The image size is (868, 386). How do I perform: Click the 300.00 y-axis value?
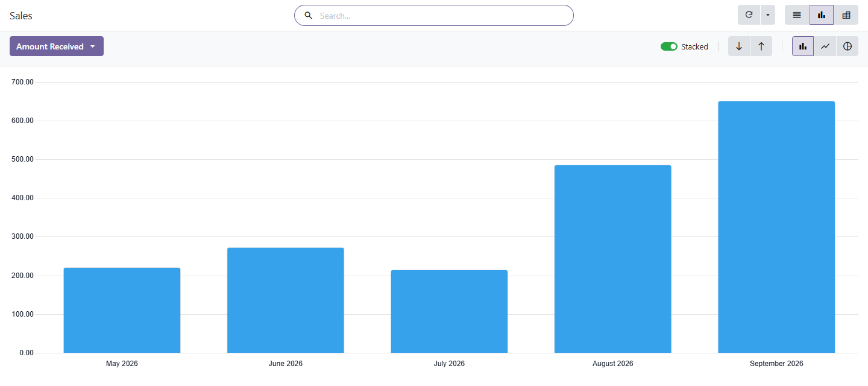[x=23, y=236]
